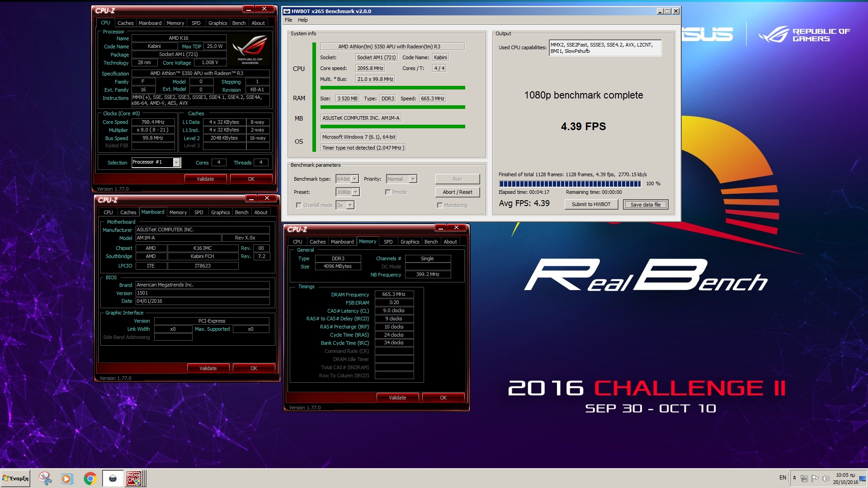Click the Core Voltage 1.008 V field

210,63
